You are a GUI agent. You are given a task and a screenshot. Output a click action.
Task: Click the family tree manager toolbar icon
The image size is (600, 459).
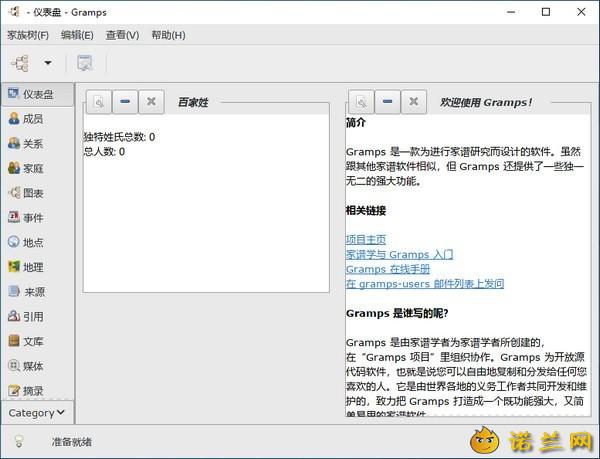(x=20, y=63)
